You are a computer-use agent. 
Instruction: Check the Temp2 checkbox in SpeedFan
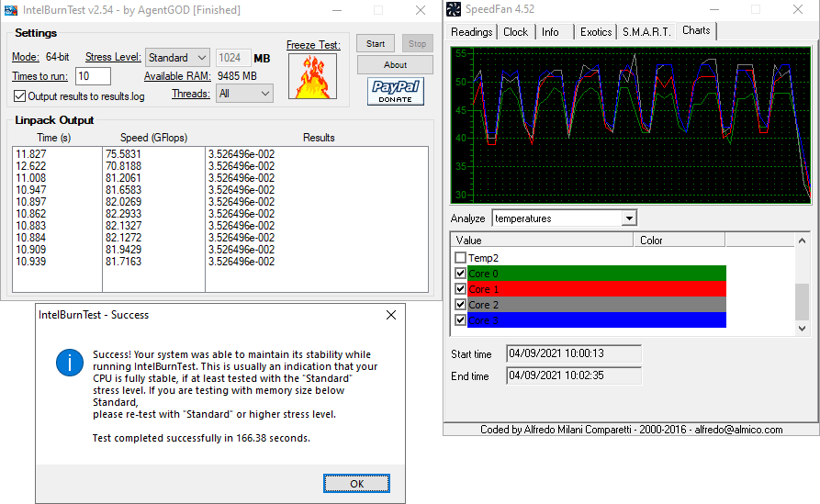click(460, 258)
